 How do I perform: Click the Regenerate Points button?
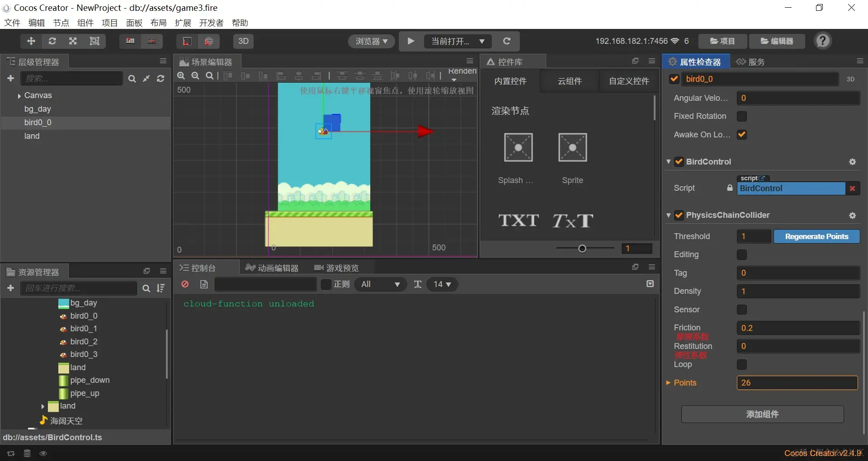click(816, 236)
